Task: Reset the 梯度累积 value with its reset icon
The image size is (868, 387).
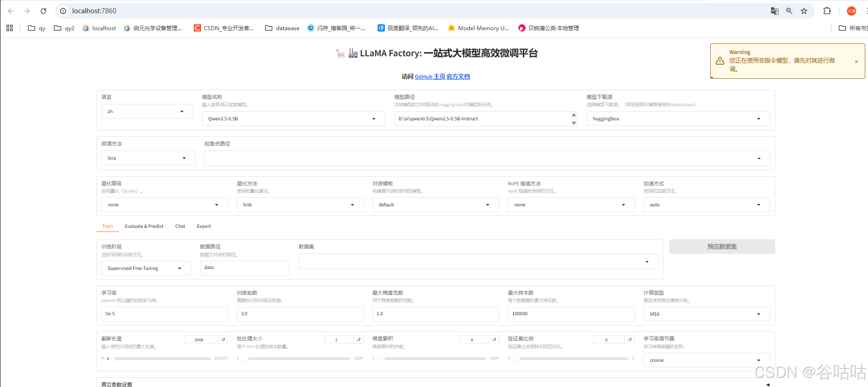Action: click(x=494, y=339)
